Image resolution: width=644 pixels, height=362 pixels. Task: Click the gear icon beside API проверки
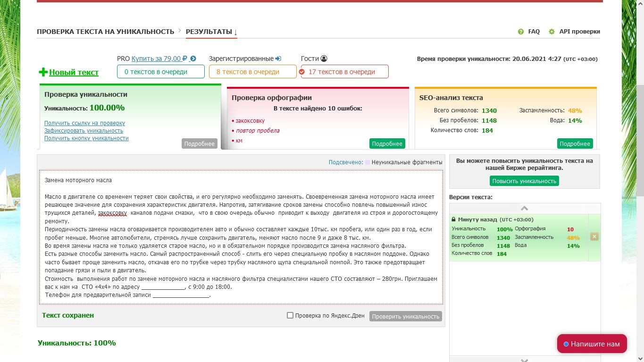(x=552, y=32)
